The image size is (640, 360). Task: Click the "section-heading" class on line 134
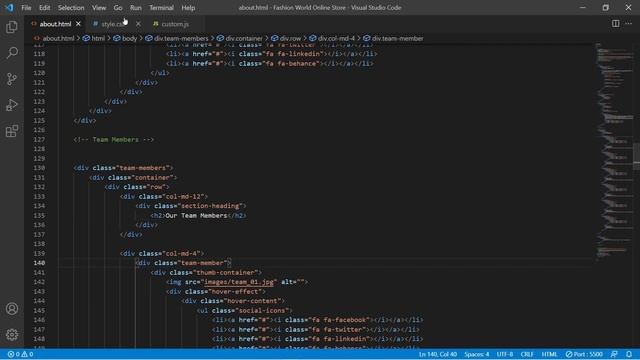[210, 206]
